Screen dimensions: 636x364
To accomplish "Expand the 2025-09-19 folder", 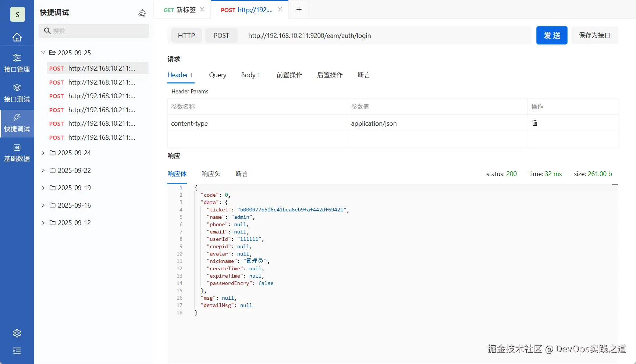I will (43, 188).
